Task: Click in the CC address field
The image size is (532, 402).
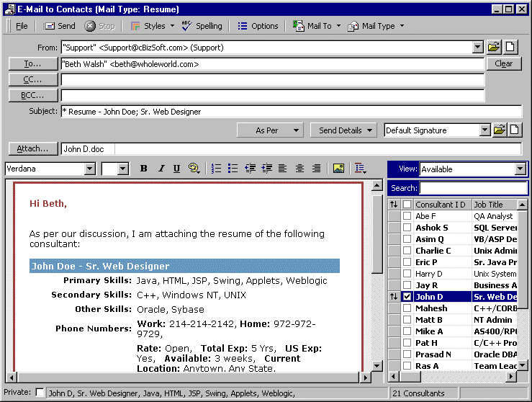Action: (272, 79)
